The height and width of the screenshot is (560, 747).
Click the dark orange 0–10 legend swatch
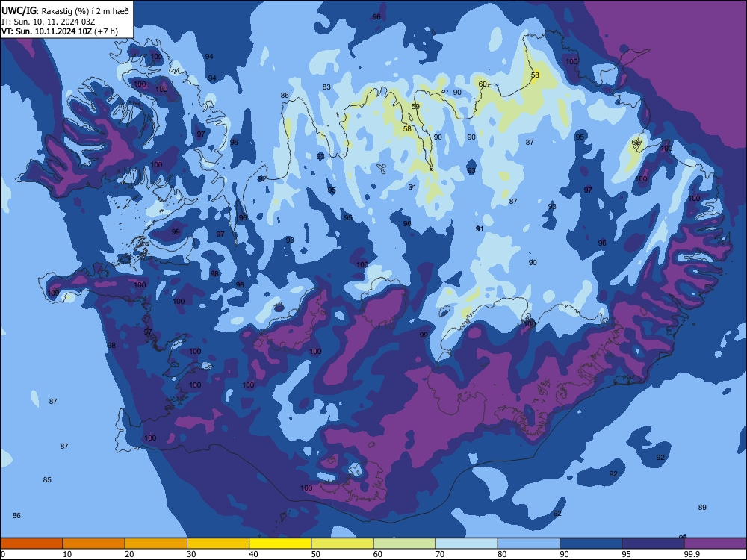[31, 544]
